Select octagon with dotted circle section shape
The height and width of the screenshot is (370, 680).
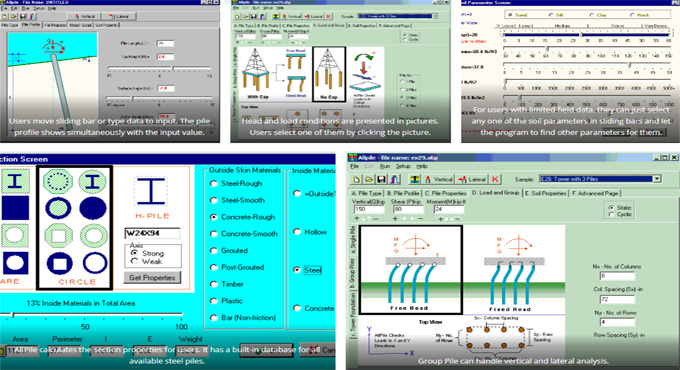click(x=58, y=181)
